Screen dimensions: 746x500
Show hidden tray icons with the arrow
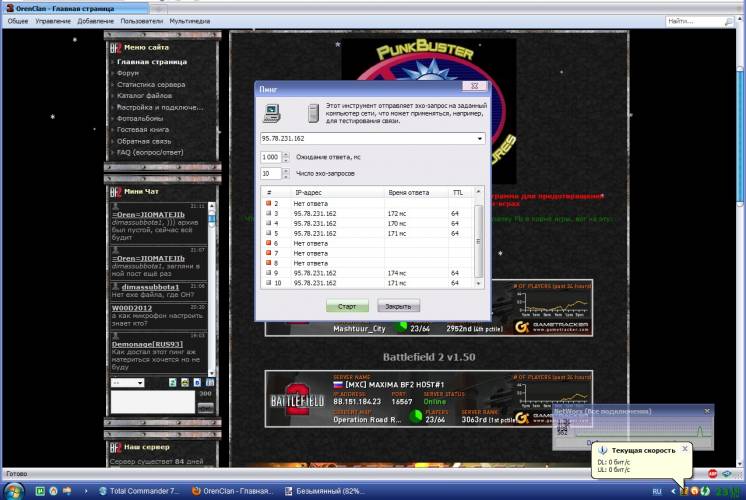(673, 491)
